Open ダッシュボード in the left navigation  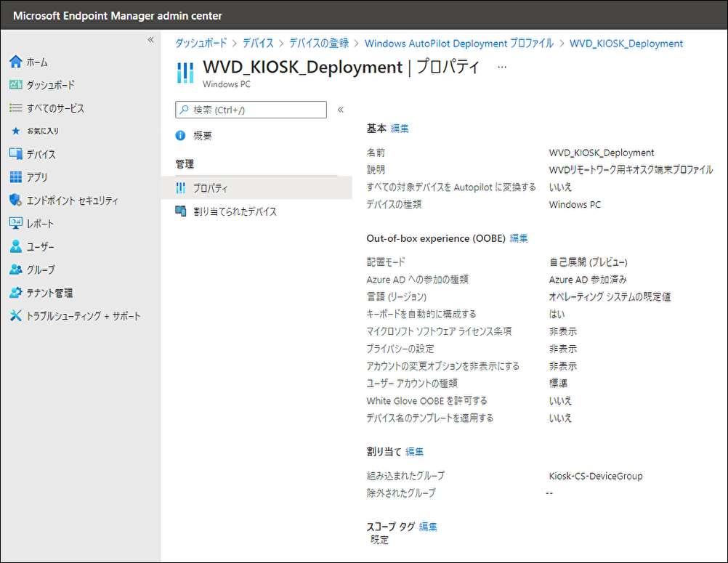51,85
